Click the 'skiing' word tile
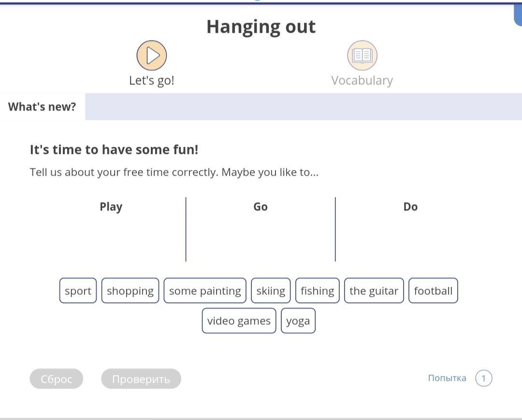Viewport: 522px width, 420px height. coord(271,291)
